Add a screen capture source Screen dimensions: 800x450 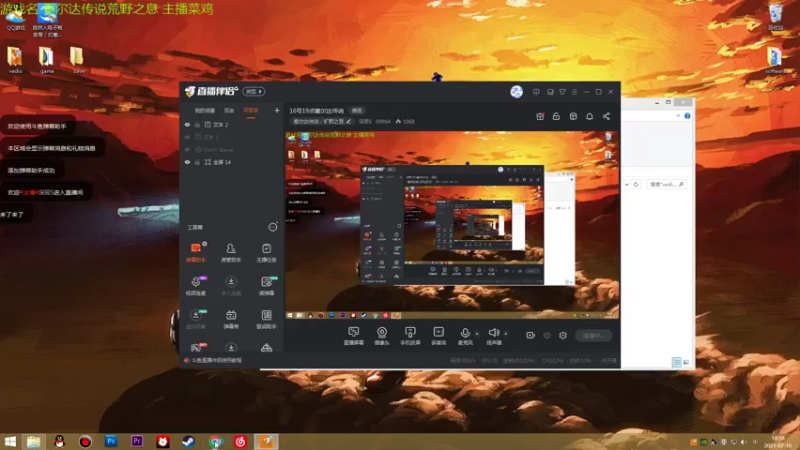[354, 336]
